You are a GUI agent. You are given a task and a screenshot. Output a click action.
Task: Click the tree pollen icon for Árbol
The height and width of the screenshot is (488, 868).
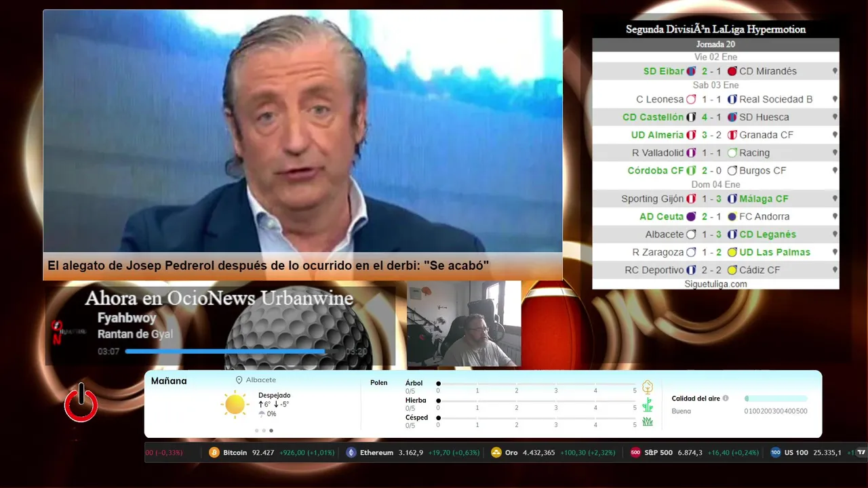(x=648, y=387)
